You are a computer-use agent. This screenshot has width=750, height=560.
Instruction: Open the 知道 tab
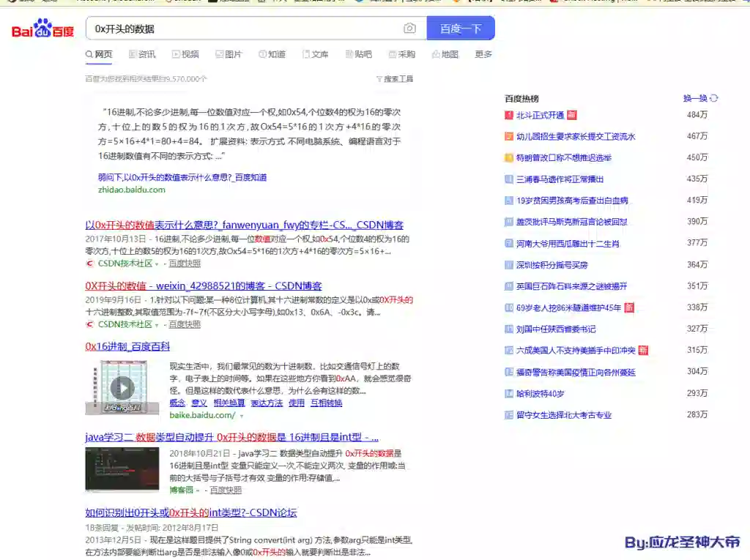click(272, 54)
